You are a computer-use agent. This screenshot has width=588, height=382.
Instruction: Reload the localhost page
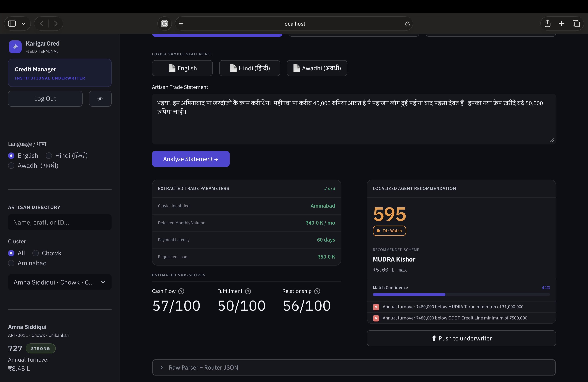[407, 24]
